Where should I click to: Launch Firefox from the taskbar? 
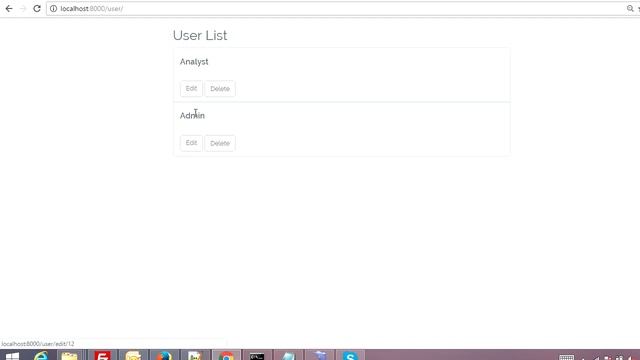click(x=164, y=356)
